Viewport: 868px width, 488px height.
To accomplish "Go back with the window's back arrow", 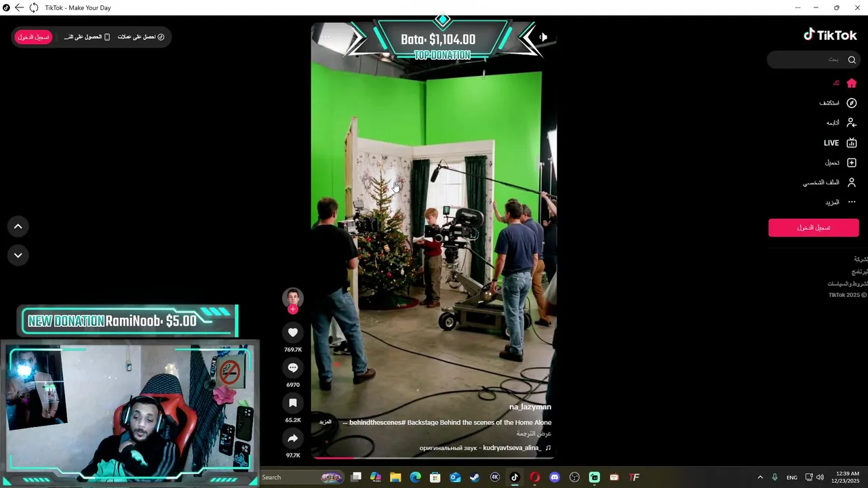I will point(19,7).
